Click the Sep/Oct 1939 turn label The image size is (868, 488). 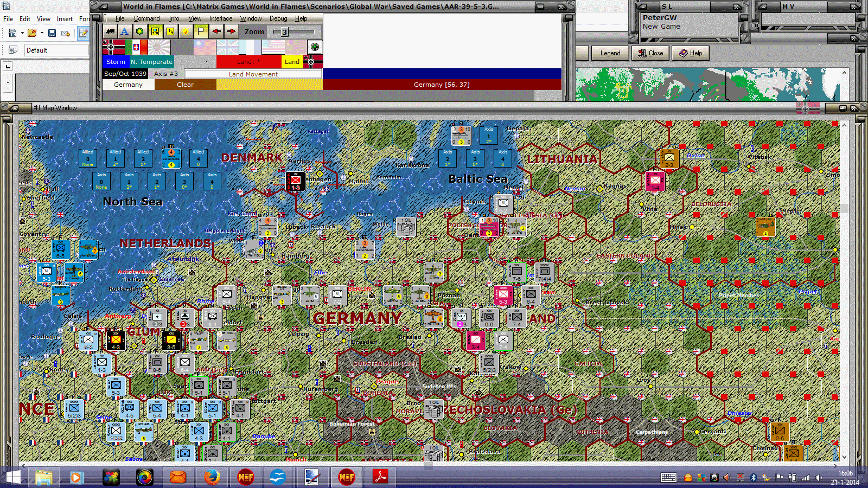point(125,74)
